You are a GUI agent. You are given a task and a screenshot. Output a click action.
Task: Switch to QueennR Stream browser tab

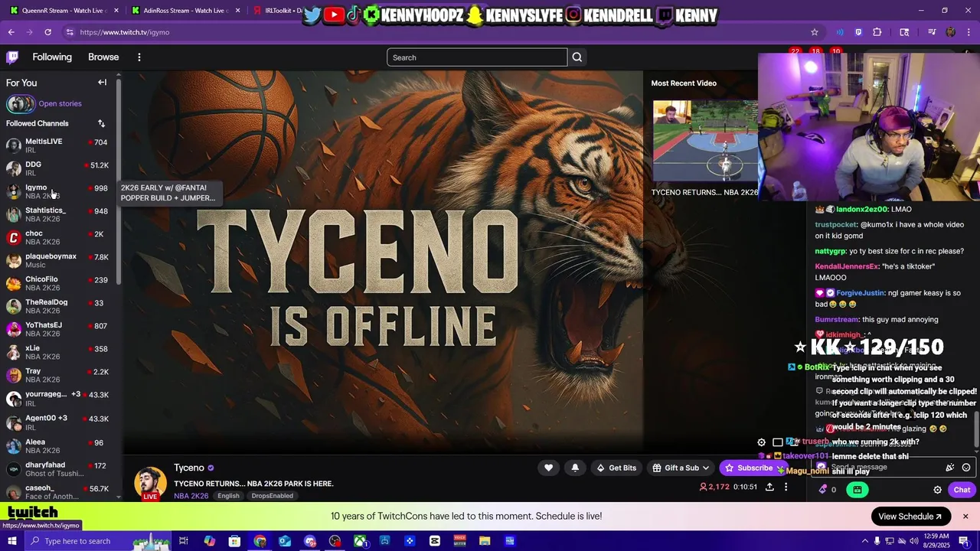click(x=65, y=11)
